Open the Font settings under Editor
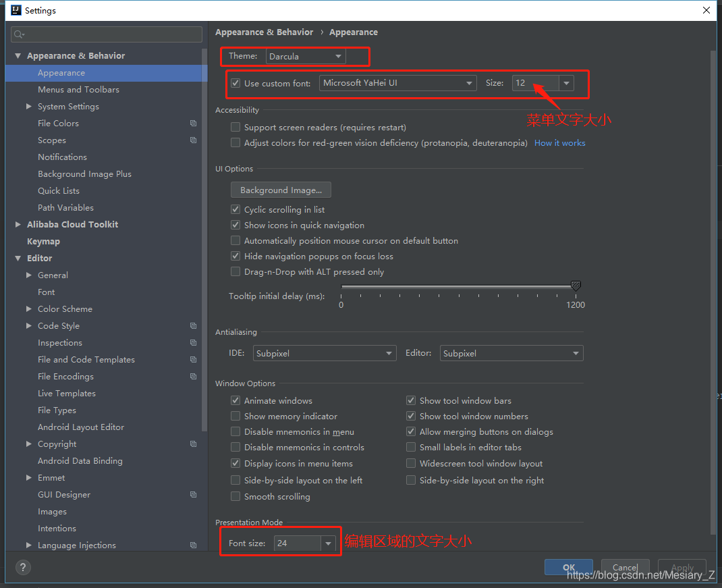The width and height of the screenshot is (722, 588). coord(46,292)
